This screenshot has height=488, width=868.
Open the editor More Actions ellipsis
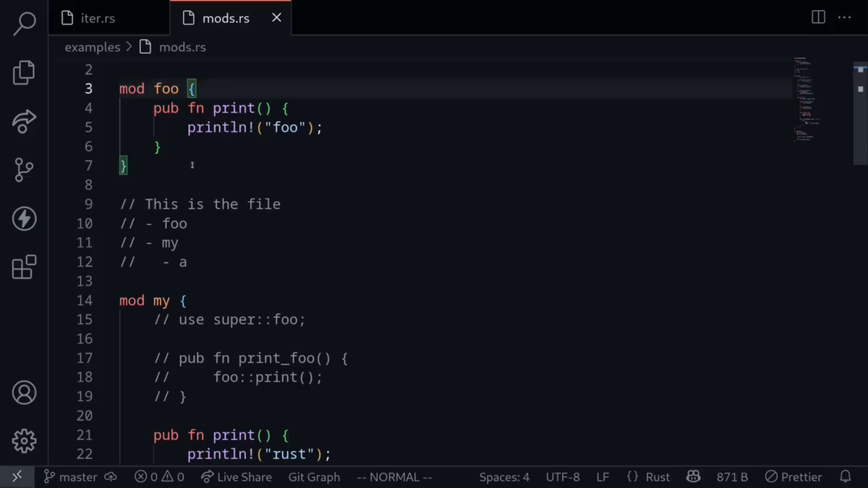tap(844, 17)
